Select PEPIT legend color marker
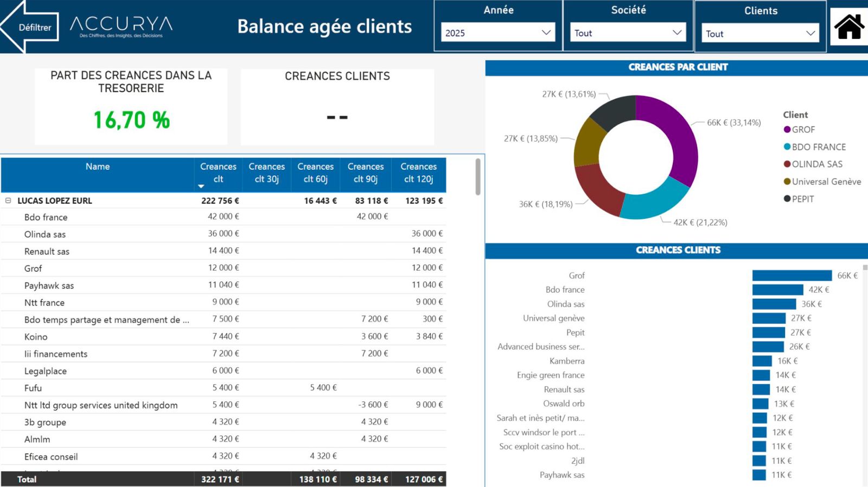 787,199
